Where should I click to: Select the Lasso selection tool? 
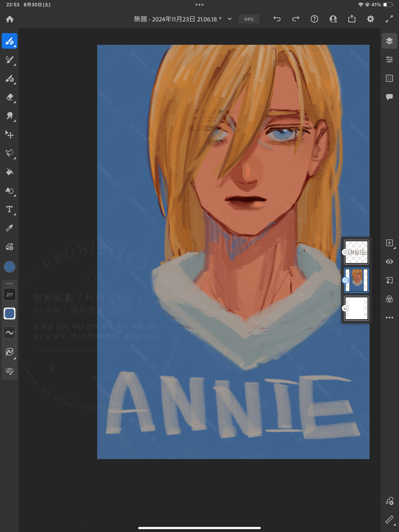[x=9, y=154]
